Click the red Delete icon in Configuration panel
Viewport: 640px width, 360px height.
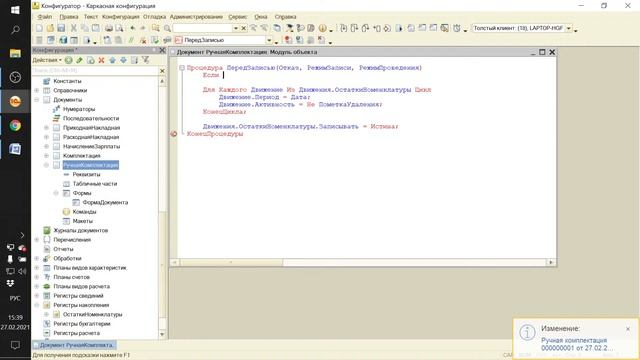click(101, 60)
